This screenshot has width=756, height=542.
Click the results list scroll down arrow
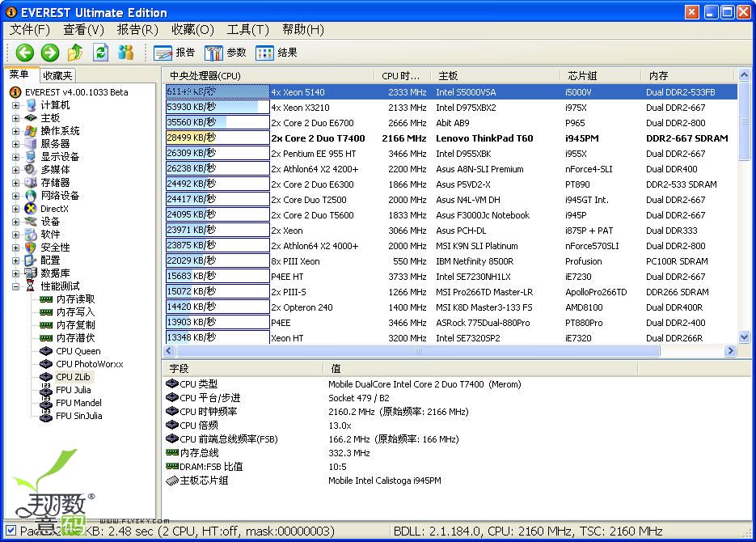(x=744, y=337)
